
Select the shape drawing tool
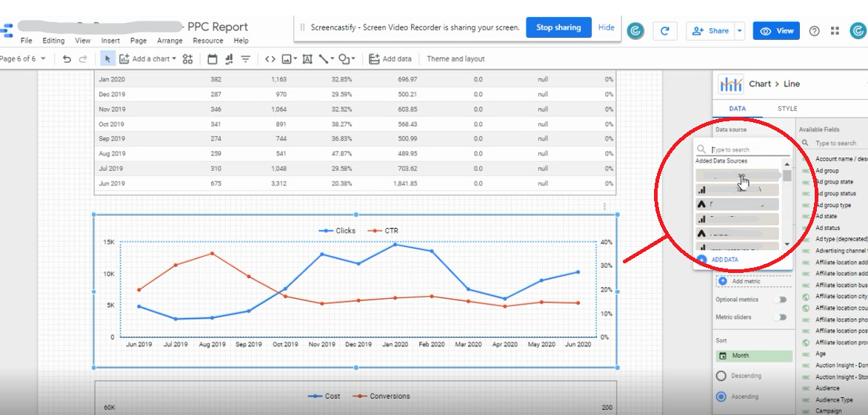click(344, 59)
